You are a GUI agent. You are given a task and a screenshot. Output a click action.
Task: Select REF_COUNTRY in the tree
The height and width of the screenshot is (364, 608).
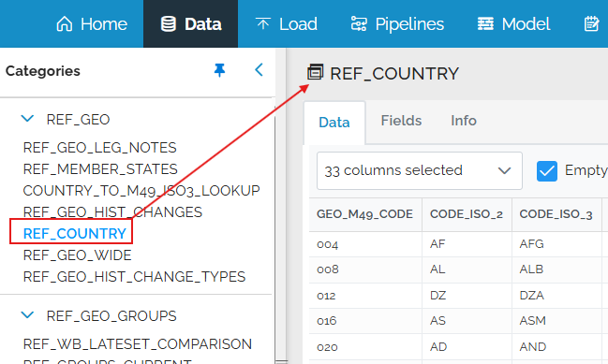tap(75, 234)
